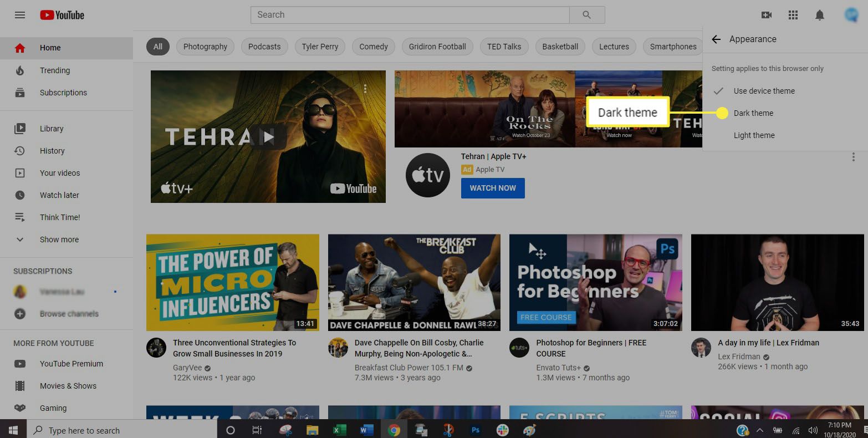This screenshot has height=438, width=868.
Task: Open the Photoshop for Beginners thumbnail
Action: point(596,283)
